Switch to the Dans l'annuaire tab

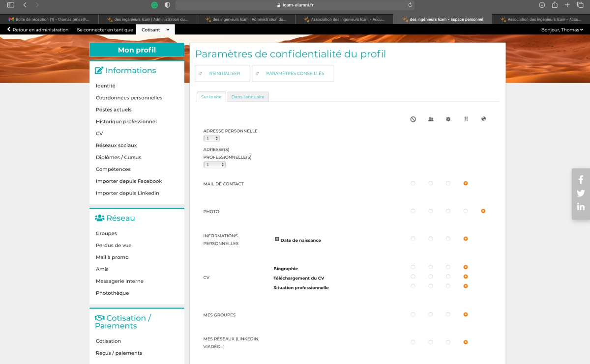click(248, 97)
